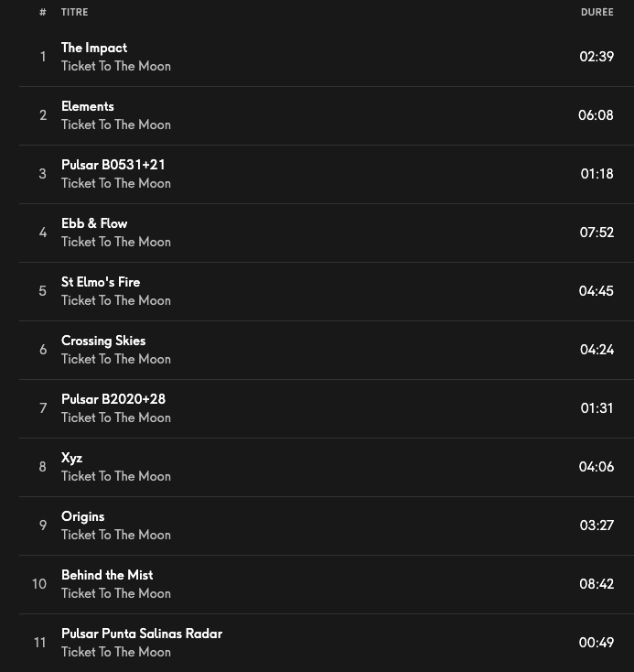The image size is (634, 672).
Task: Choose the "St Elmo's Fire" track
Action: pyautogui.click(x=101, y=282)
